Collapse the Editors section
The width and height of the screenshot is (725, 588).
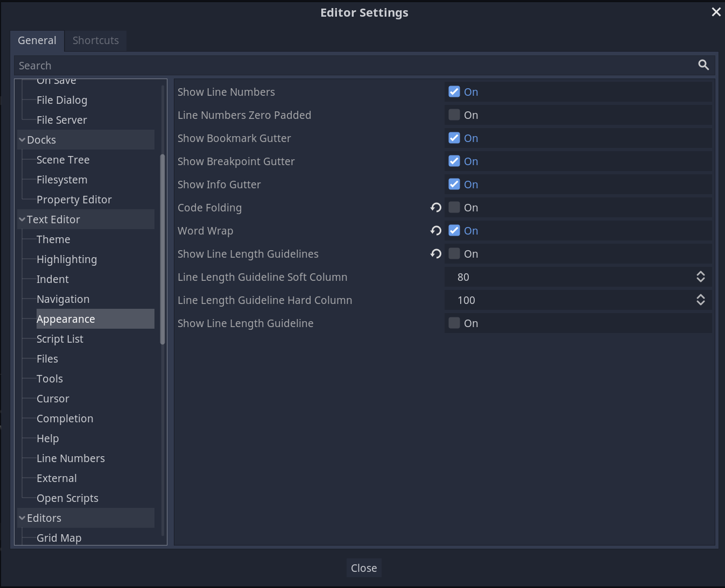pos(22,518)
